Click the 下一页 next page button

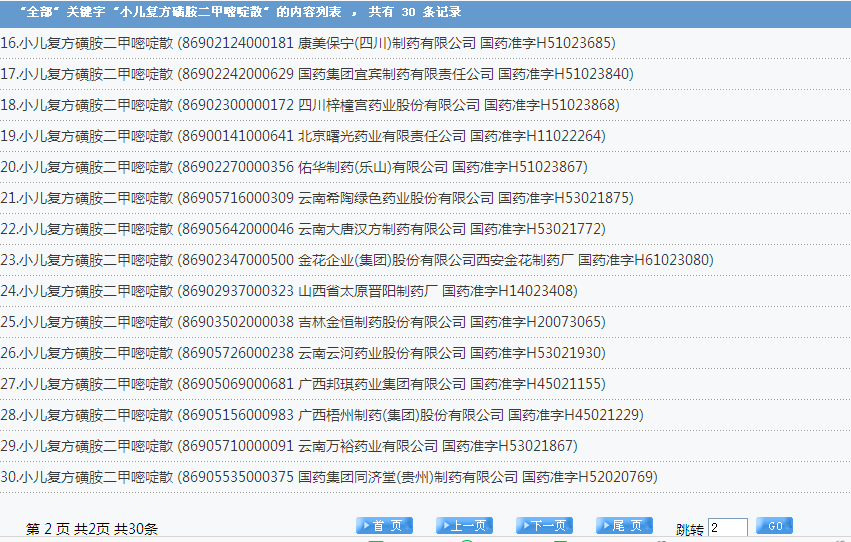point(544,526)
